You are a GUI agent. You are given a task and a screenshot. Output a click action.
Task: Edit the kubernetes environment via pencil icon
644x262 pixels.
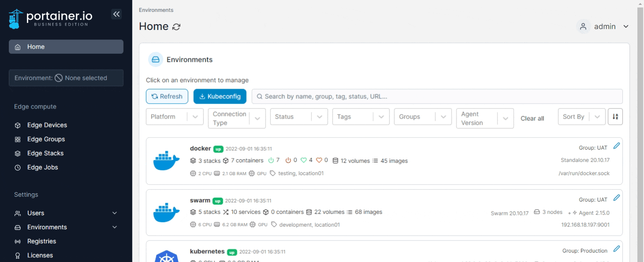617,249
